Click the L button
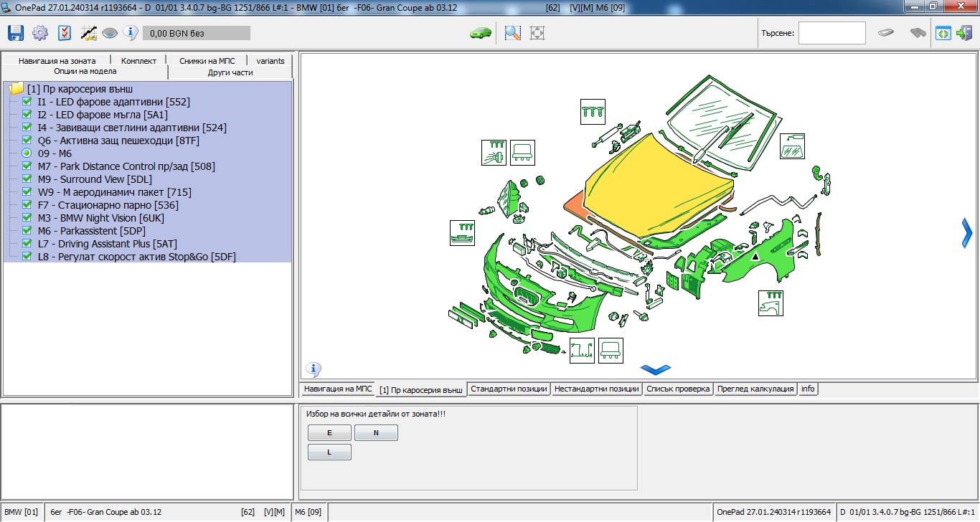980x522 pixels. [329, 452]
